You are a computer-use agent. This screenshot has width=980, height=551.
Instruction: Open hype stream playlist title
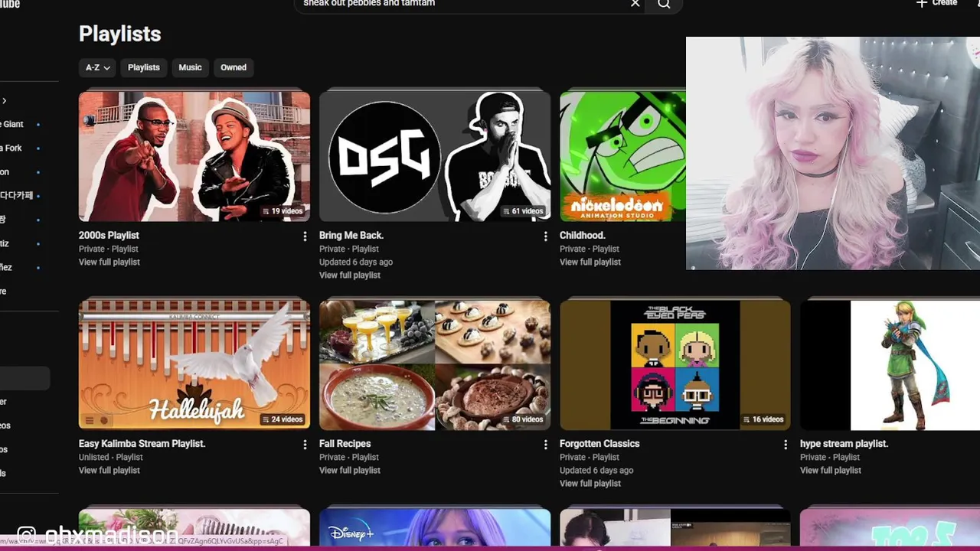point(844,443)
